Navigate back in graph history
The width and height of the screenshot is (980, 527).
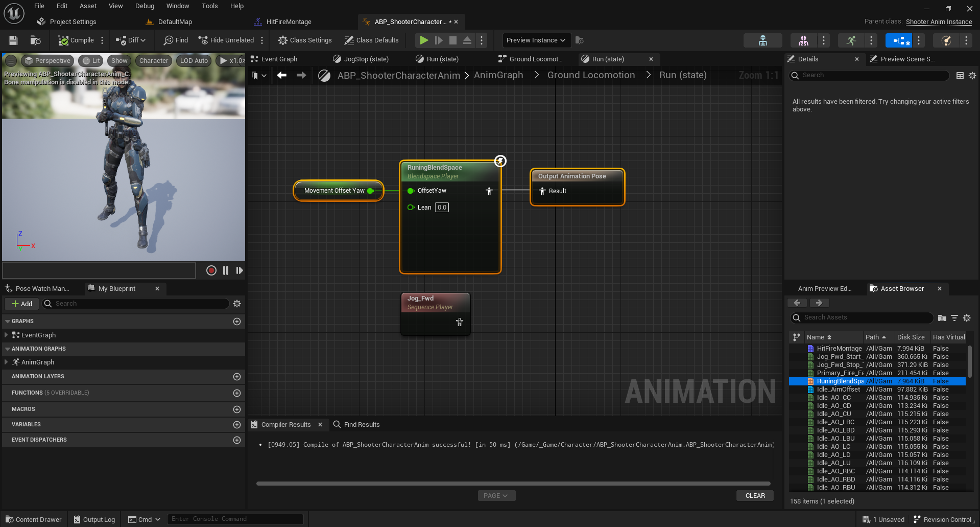point(281,76)
